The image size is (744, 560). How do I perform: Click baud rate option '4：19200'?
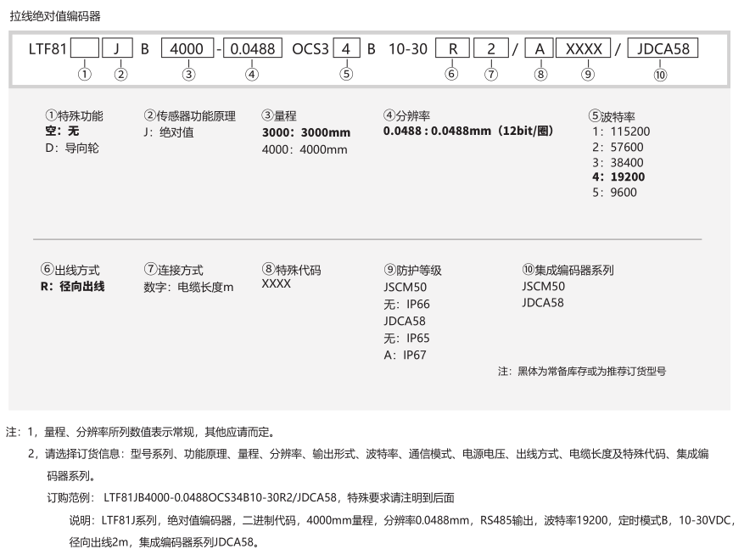pyautogui.click(x=618, y=177)
